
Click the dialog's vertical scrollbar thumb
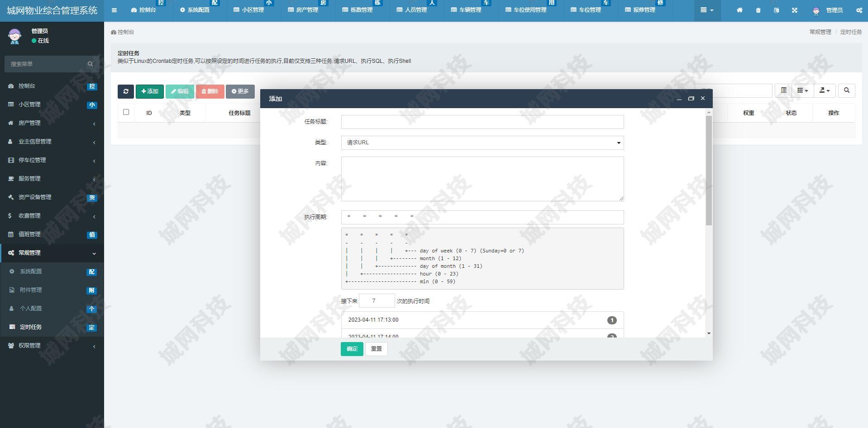[709, 170]
